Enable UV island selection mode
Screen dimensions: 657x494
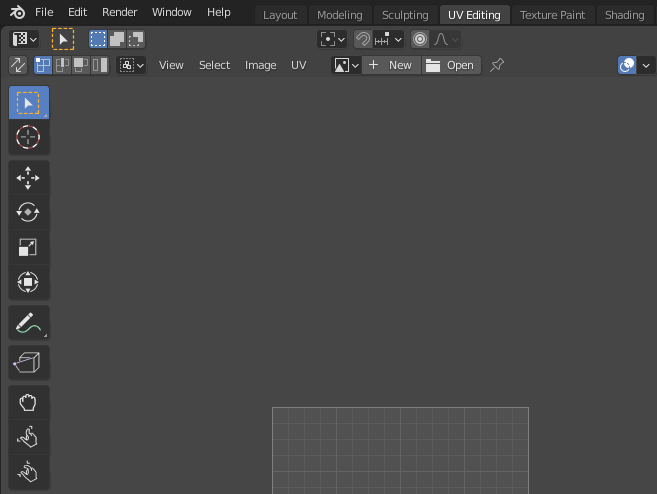(100, 65)
